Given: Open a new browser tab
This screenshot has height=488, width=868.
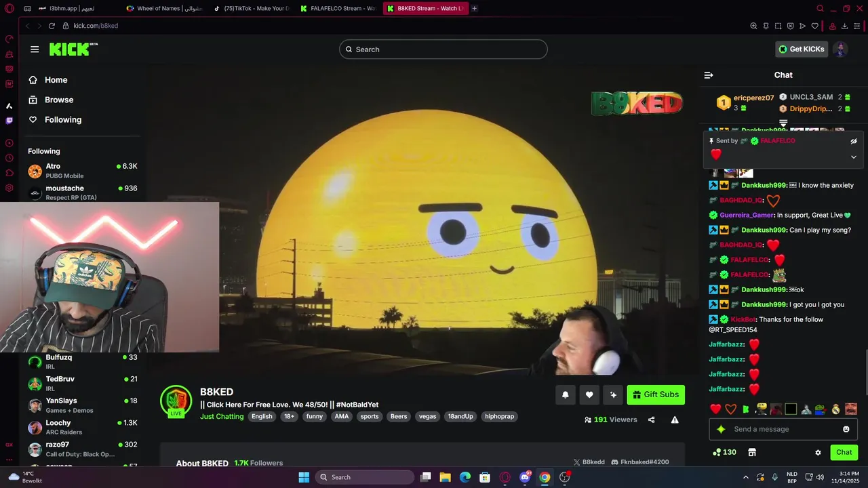Looking at the screenshot, I should click(x=474, y=8).
